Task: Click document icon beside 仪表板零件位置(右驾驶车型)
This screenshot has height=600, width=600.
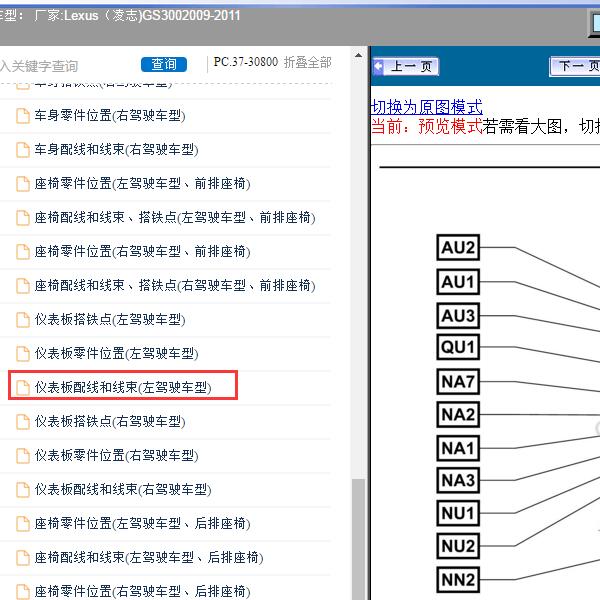Action: pos(23,456)
